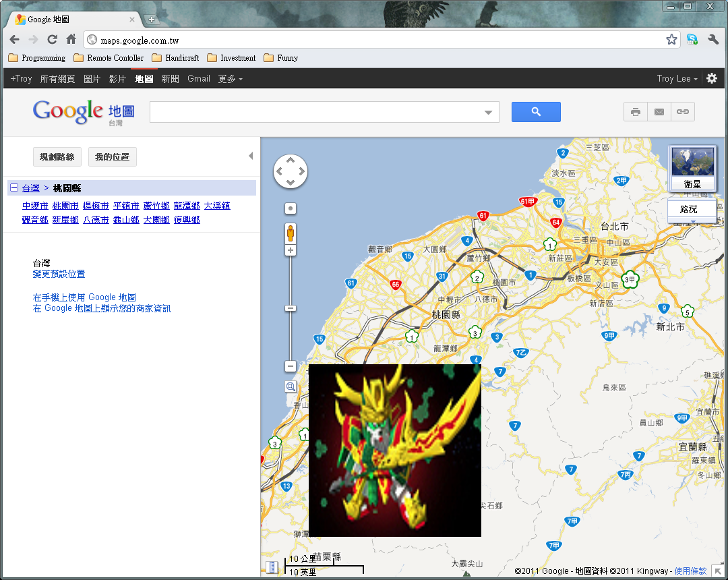Open the 復興鄉 link
This screenshot has width=728, height=580.
click(187, 220)
